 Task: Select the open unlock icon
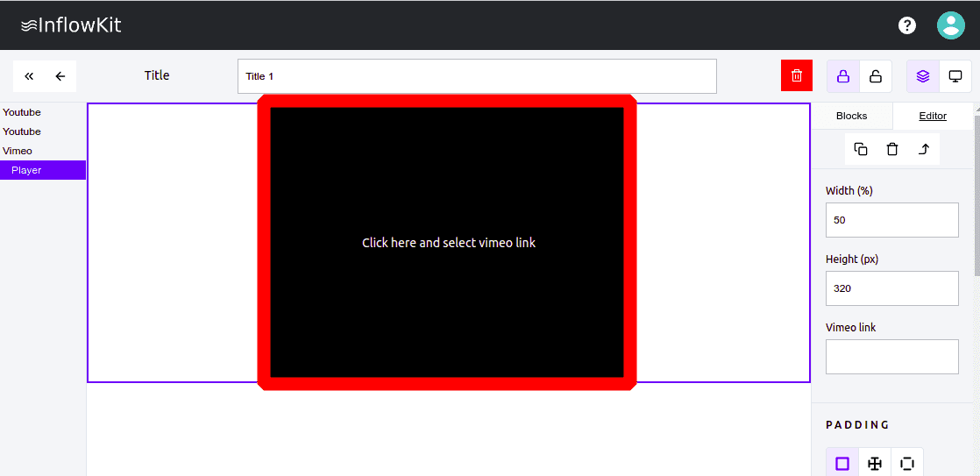point(875,76)
